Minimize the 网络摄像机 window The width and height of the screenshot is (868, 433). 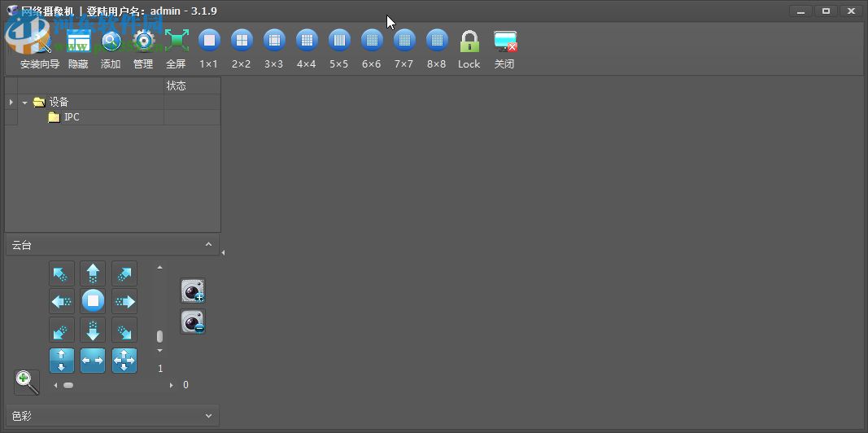[x=800, y=11]
